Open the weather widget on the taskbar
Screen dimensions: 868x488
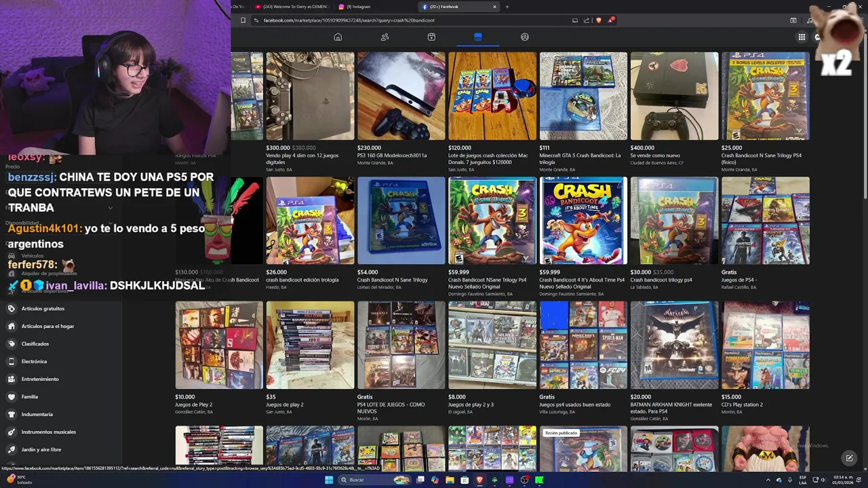click(x=20, y=480)
